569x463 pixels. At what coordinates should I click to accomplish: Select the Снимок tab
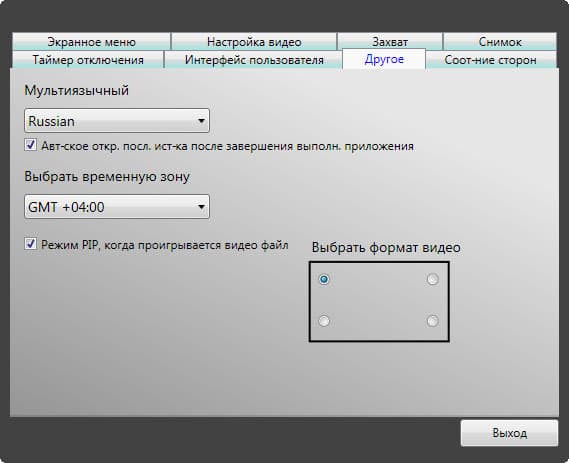point(500,42)
